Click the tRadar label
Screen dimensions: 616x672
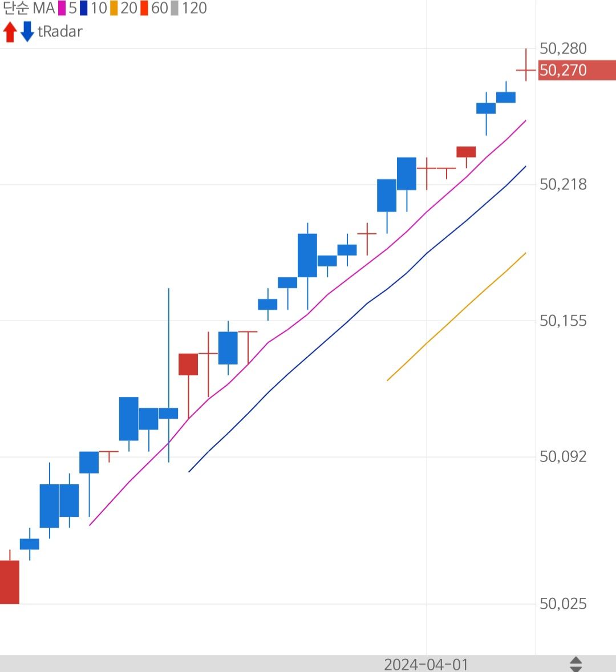tap(60, 32)
